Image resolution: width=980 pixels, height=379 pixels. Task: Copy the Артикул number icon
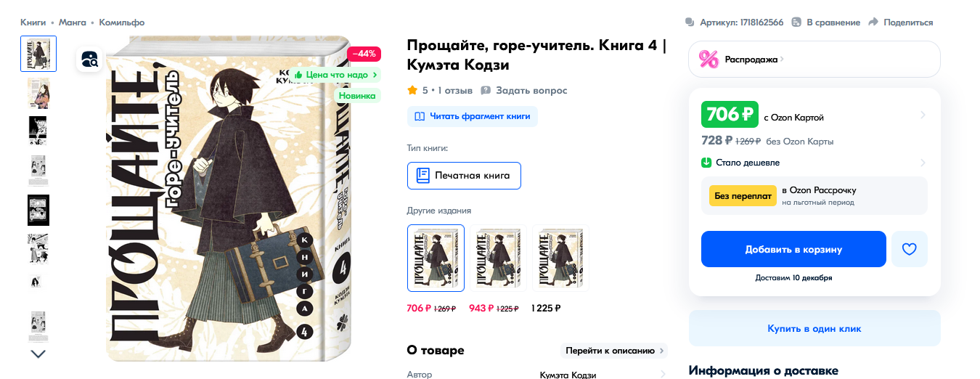coord(690,23)
